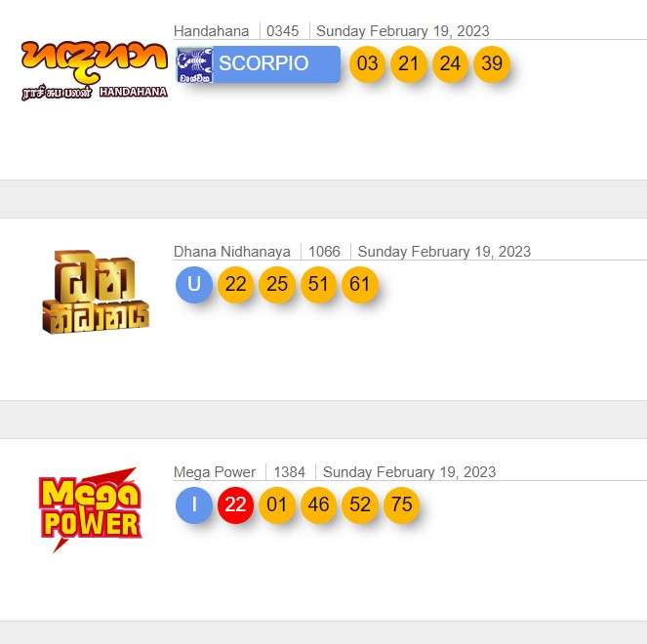Screen dimensions: 647x644
Task: Click the Handahana lottery logo
Action: [x=95, y=70]
